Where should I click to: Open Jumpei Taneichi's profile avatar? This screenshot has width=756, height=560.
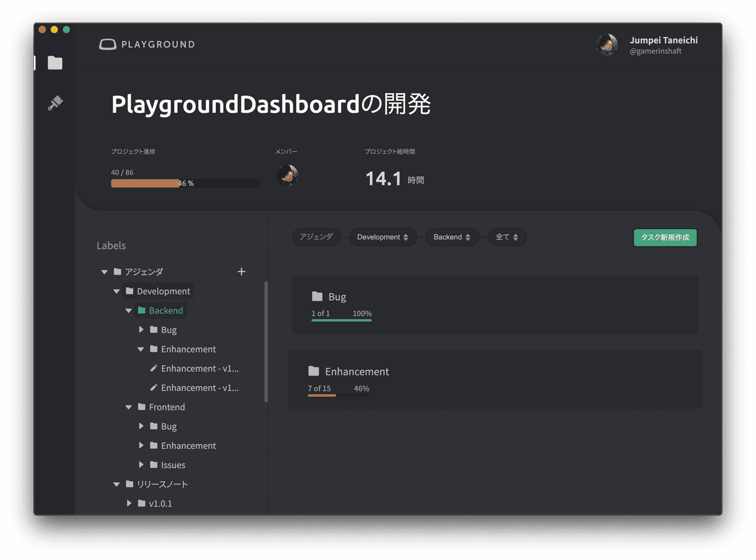pyautogui.click(x=607, y=45)
